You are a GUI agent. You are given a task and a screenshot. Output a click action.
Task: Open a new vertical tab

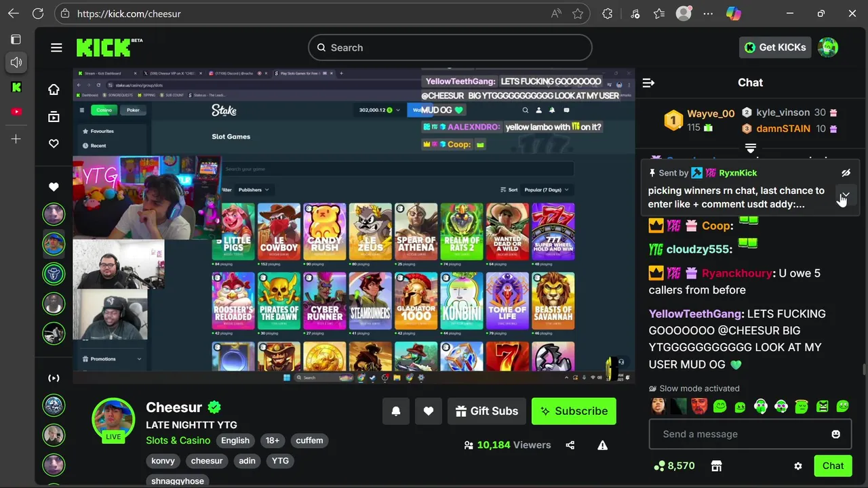pyautogui.click(x=17, y=139)
